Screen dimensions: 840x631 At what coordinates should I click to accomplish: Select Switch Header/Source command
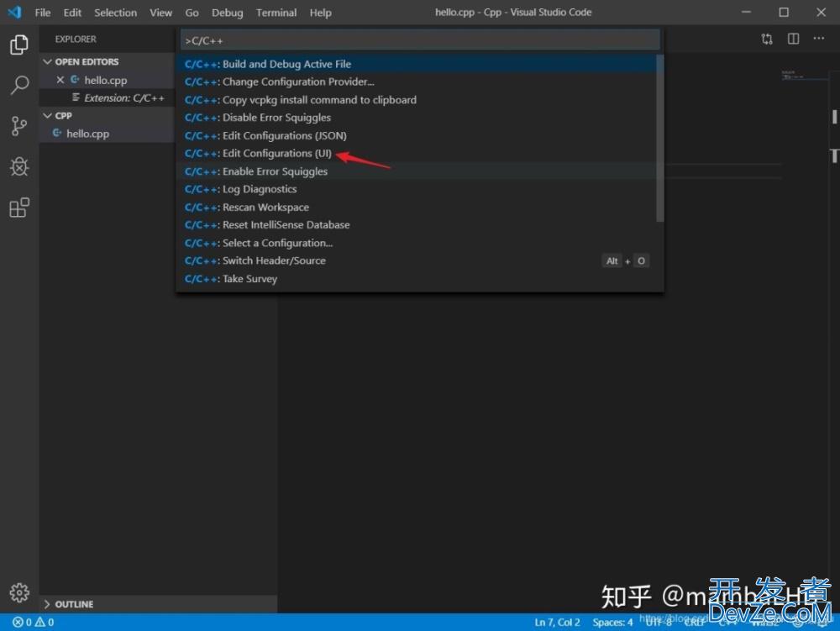[x=417, y=260]
